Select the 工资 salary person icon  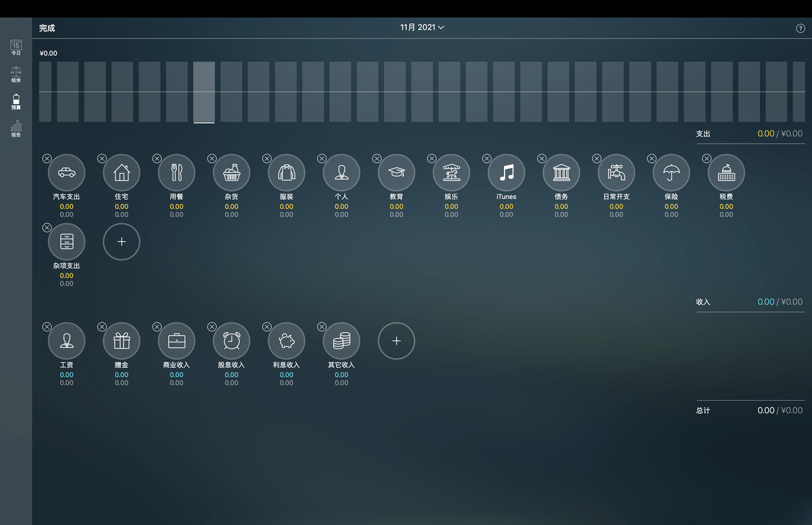(x=67, y=341)
